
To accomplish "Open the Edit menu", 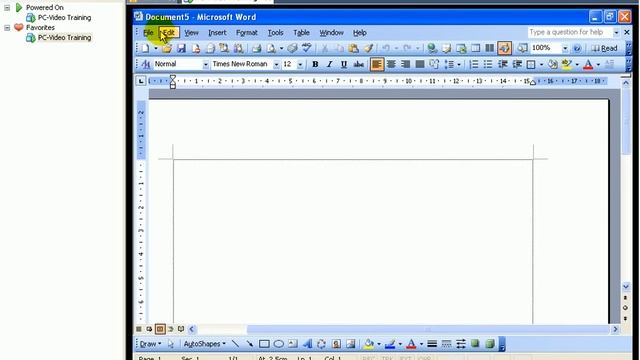I will (169, 33).
